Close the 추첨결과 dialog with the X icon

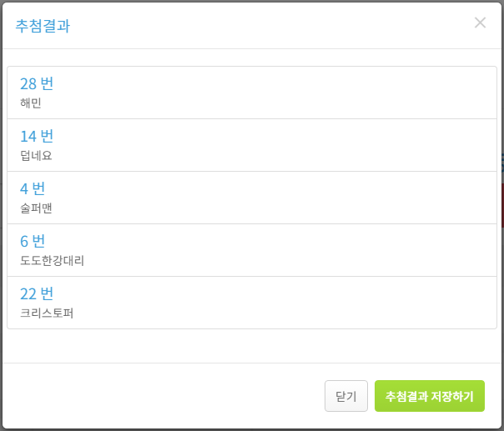click(x=480, y=23)
